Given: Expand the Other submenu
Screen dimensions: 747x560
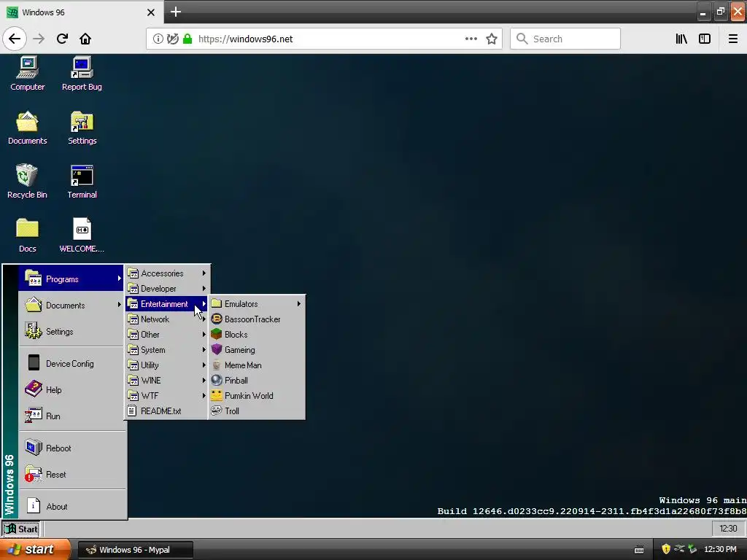Looking at the screenshot, I should (x=167, y=334).
